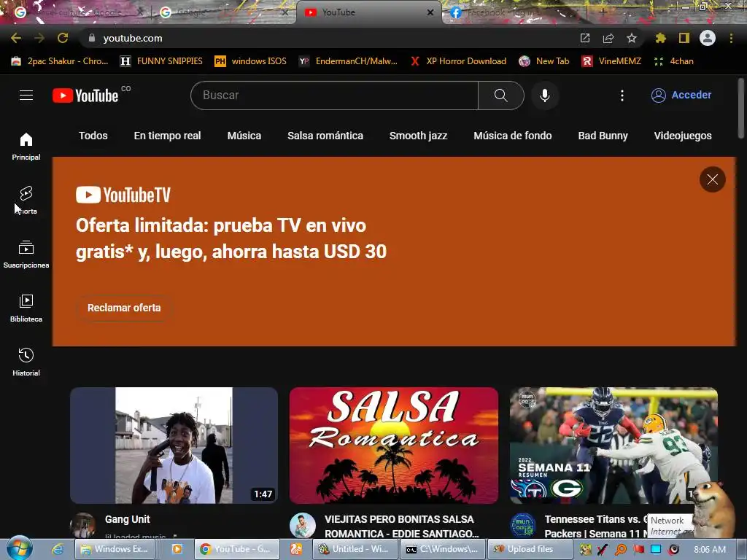Open YouTube settings three-dot menu
747x560 pixels.
coord(622,96)
